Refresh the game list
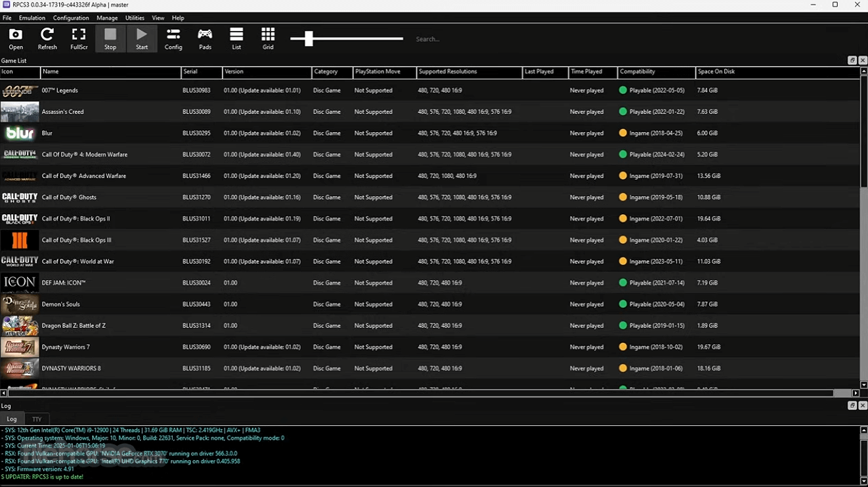The height and width of the screenshot is (487, 868). tap(47, 39)
